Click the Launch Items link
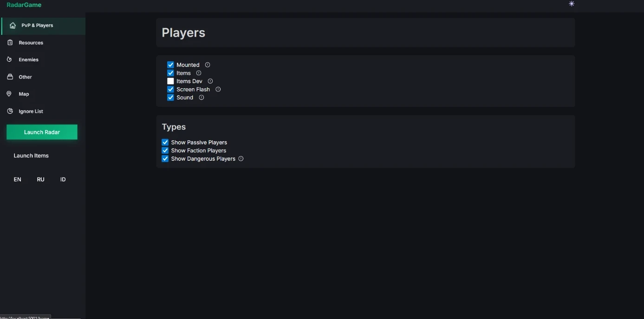 pyautogui.click(x=31, y=156)
